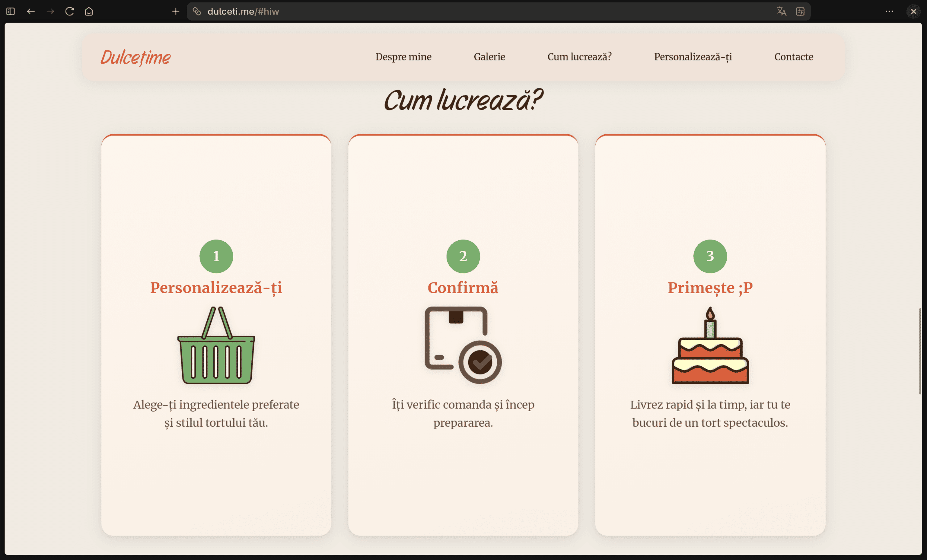Click the site info link icon

coord(197,11)
